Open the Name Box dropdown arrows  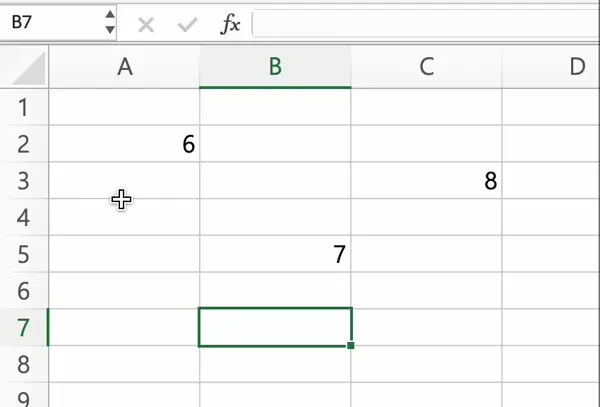[x=110, y=24]
